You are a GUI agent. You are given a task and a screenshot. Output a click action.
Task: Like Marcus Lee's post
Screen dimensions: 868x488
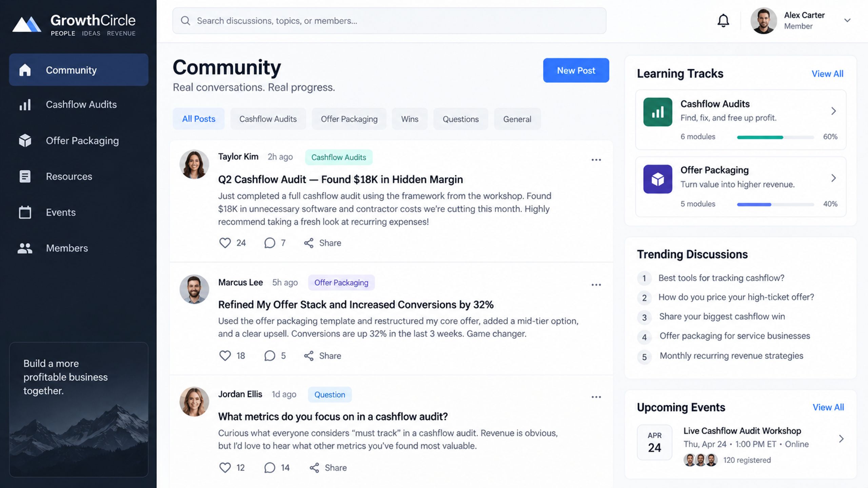click(x=225, y=355)
